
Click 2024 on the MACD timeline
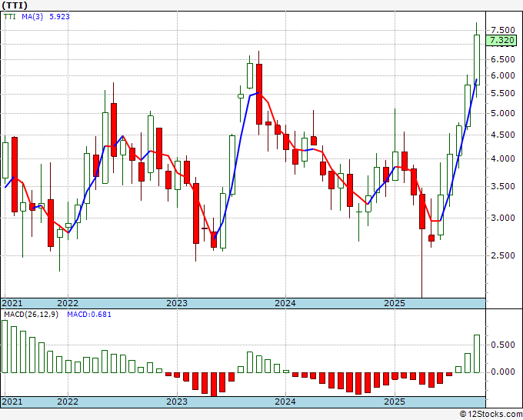[x=285, y=402]
